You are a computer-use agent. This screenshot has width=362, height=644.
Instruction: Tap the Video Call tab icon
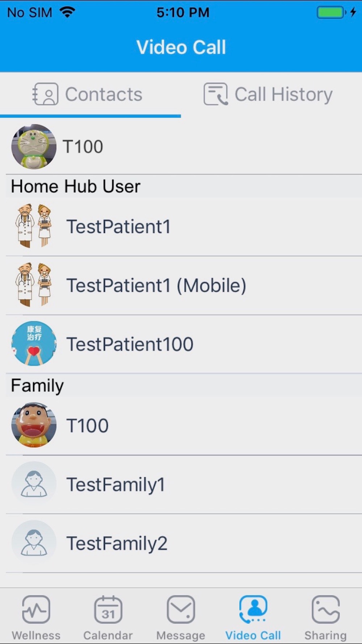[x=253, y=609]
